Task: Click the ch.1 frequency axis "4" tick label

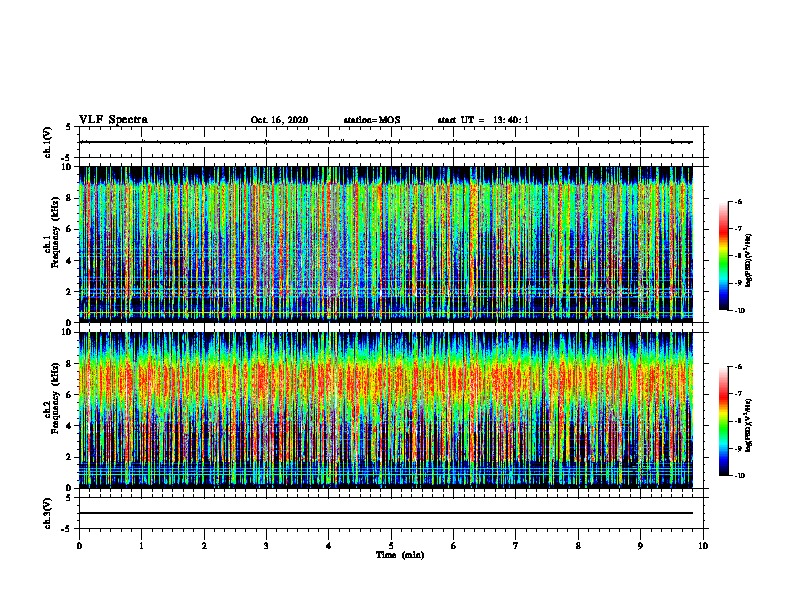Action: (x=69, y=261)
